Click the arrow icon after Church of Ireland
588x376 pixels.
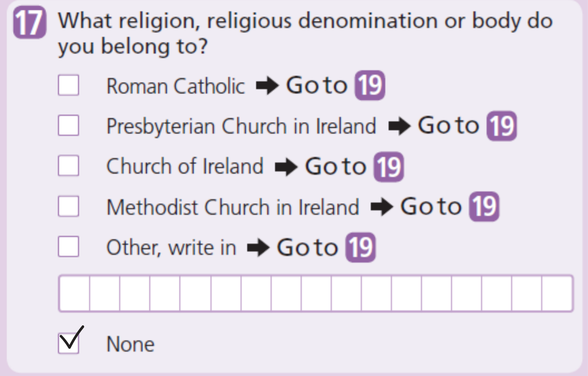(x=285, y=167)
